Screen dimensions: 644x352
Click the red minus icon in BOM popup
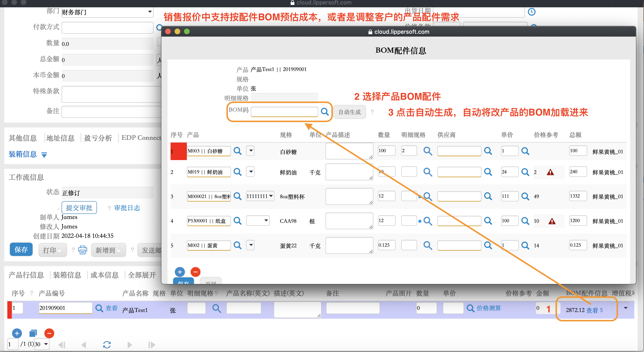[x=195, y=272]
